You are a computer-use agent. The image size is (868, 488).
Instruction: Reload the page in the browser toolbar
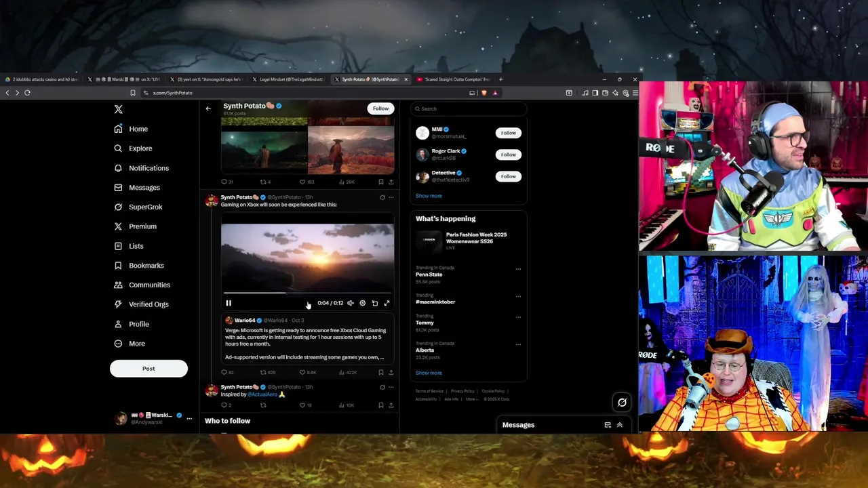coord(27,93)
